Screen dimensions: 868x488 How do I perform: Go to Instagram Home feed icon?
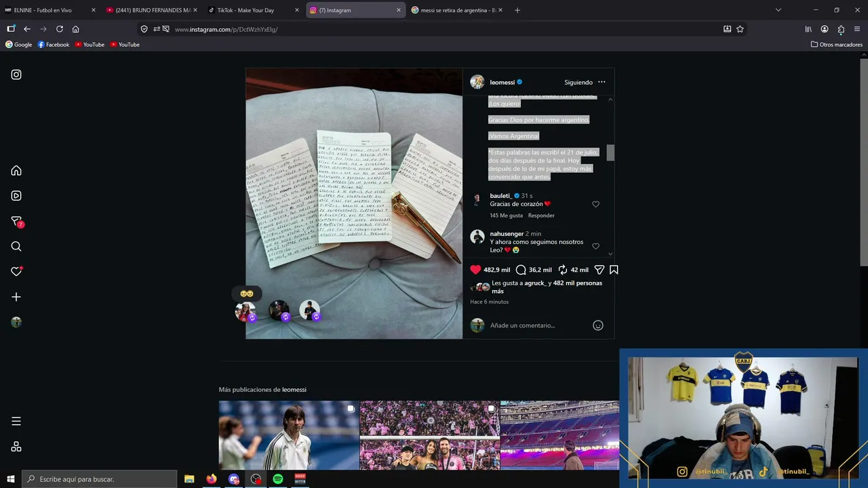click(16, 170)
